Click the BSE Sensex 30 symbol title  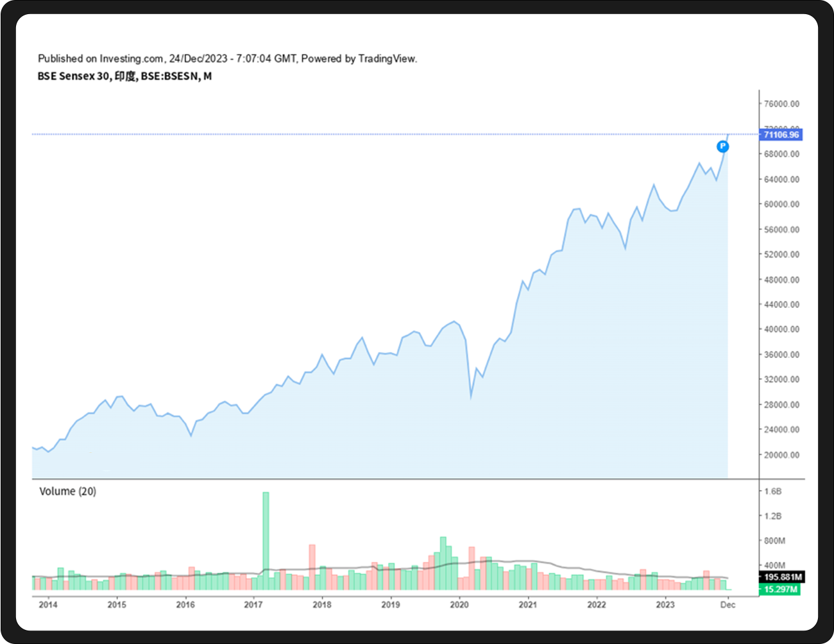click(x=124, y=76)
